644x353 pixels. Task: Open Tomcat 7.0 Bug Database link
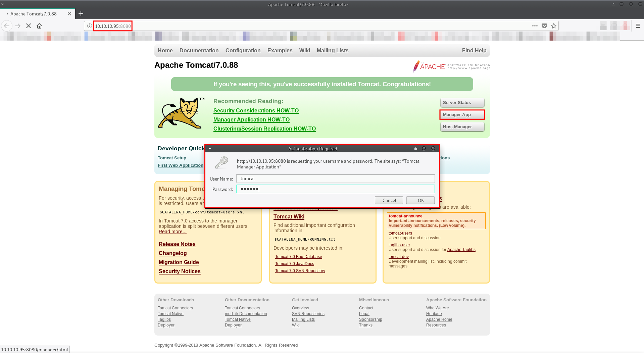pos(298,257)
